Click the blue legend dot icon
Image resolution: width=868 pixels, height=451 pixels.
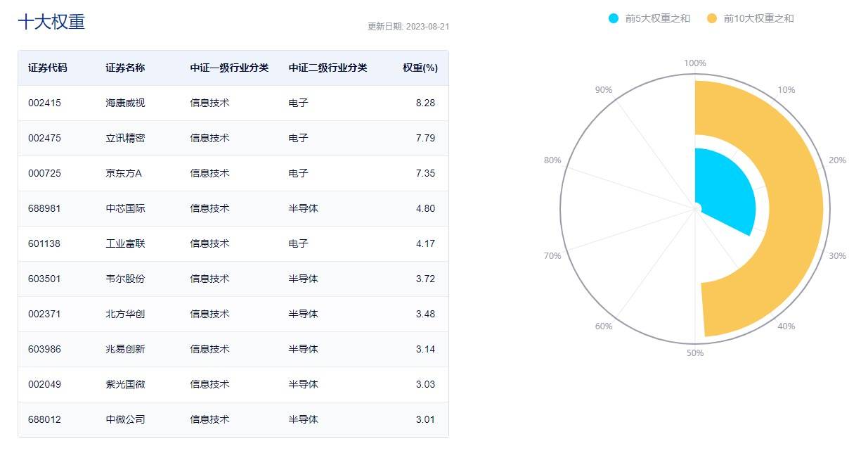[x=614, y=18]
